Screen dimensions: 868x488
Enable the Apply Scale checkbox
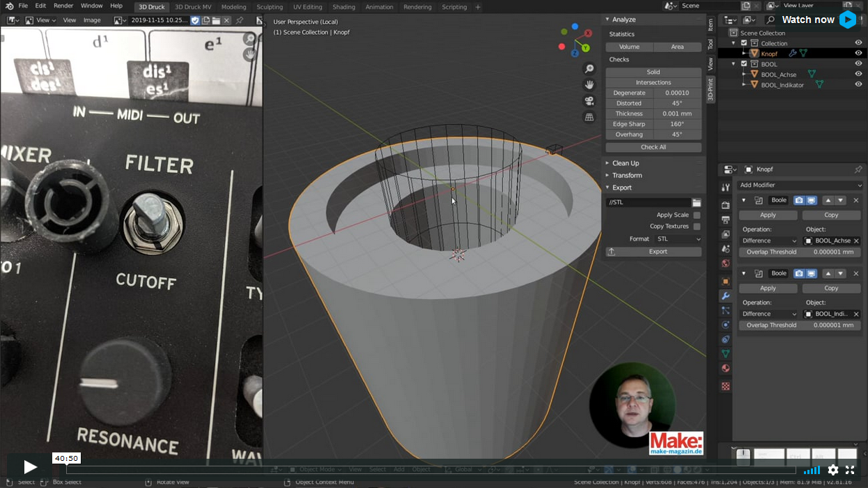(x=697, y=215)
